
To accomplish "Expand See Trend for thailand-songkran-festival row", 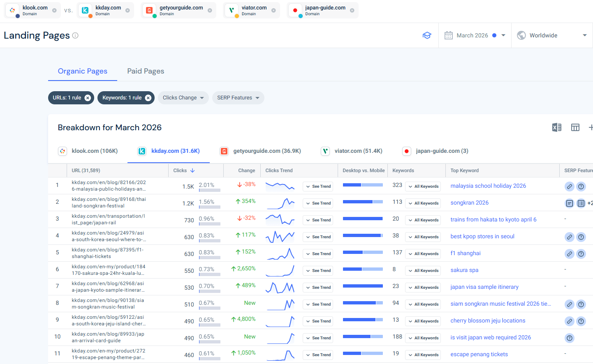I will [x=318, y=203].
